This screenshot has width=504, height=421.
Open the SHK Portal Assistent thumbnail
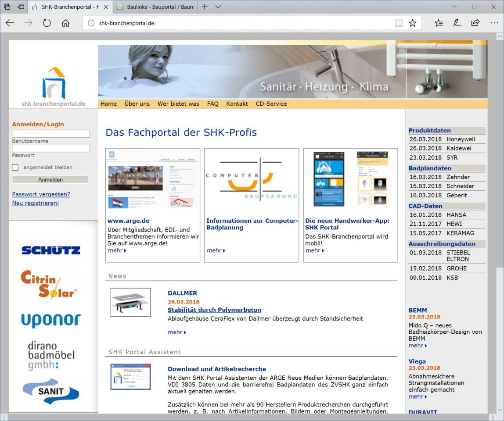[x=130, y=377]
